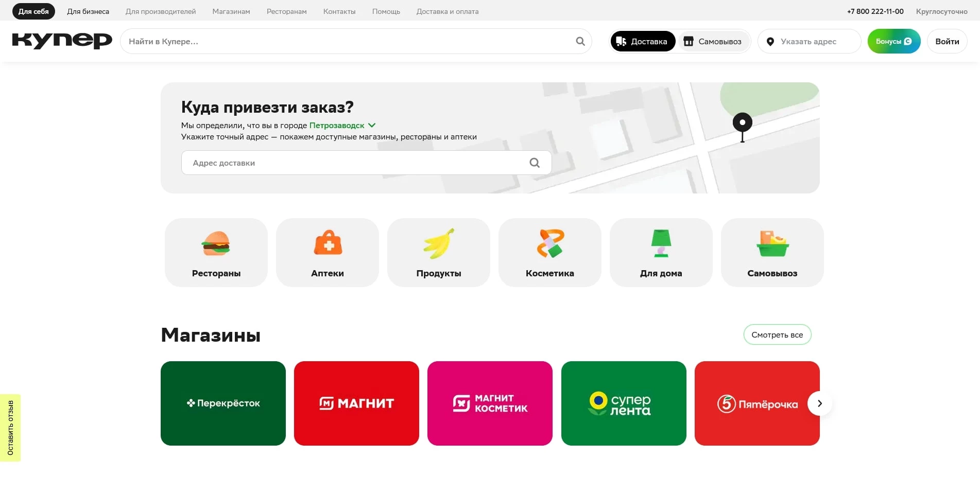Click the magnifier icon in the top search bar

[x=580, y=41]
